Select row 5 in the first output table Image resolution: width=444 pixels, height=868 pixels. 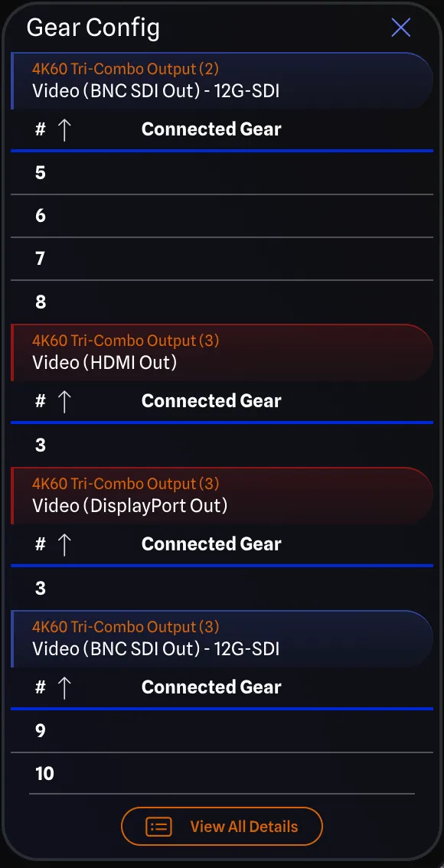click(x=222, y=172)
